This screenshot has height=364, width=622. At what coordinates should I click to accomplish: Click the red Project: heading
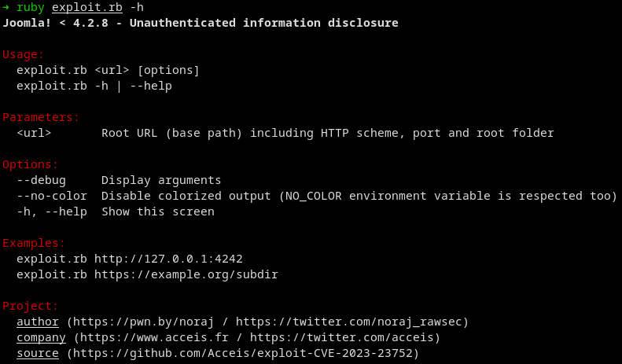tap(30, 306)
